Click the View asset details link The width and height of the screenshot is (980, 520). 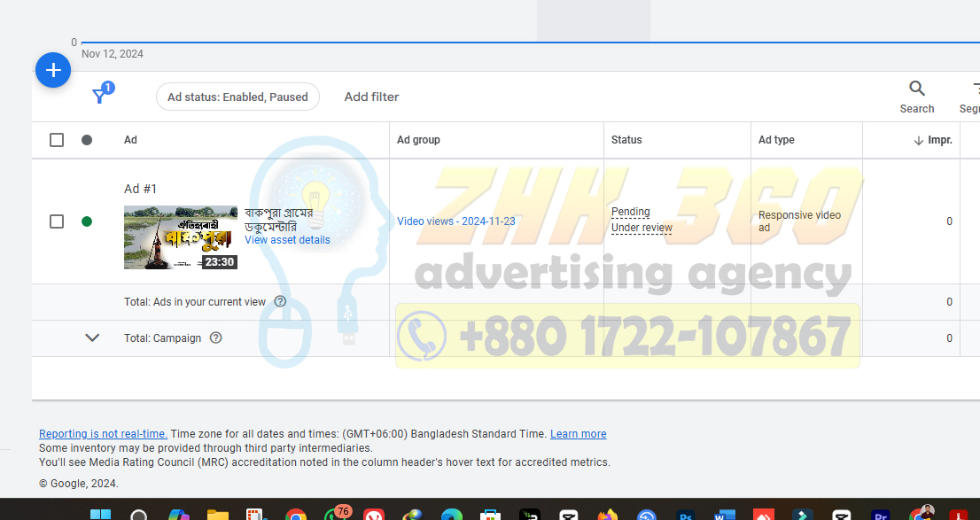[x=287, y=240]
